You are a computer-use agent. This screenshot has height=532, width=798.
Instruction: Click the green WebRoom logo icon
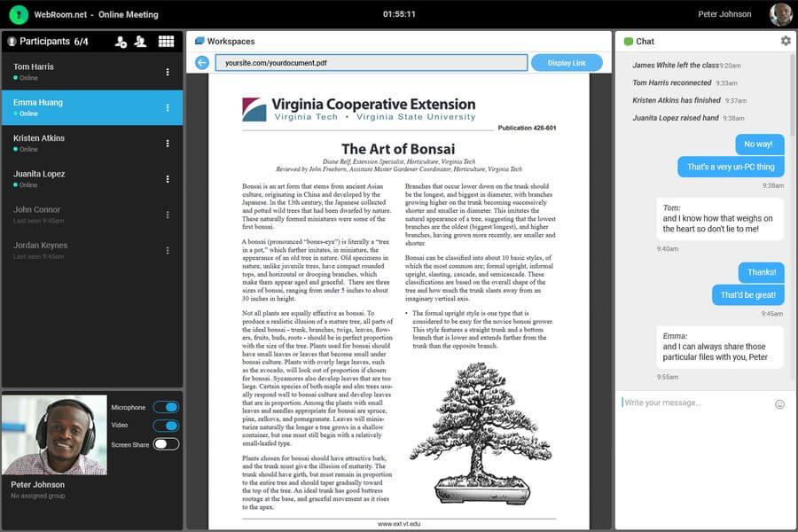(19, 14)
